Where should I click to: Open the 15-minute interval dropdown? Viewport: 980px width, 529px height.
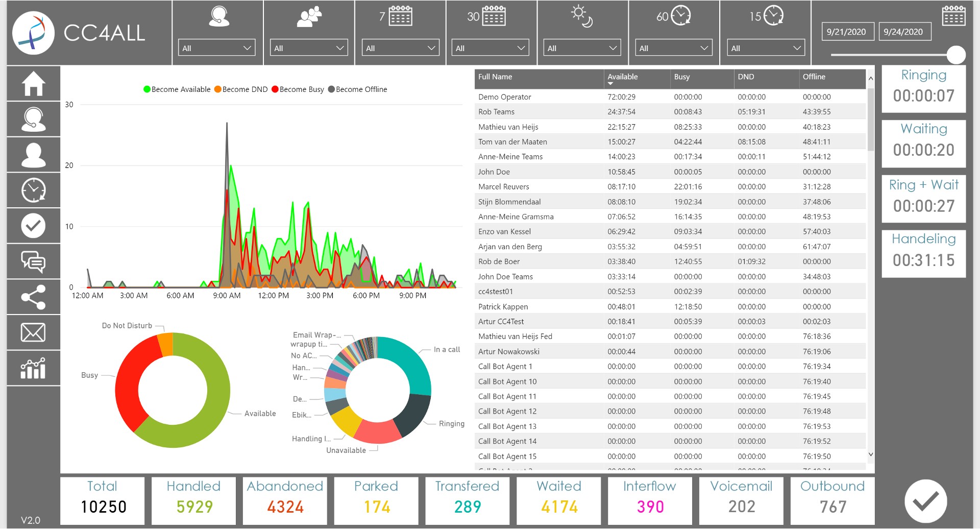[x=766, y=48]
